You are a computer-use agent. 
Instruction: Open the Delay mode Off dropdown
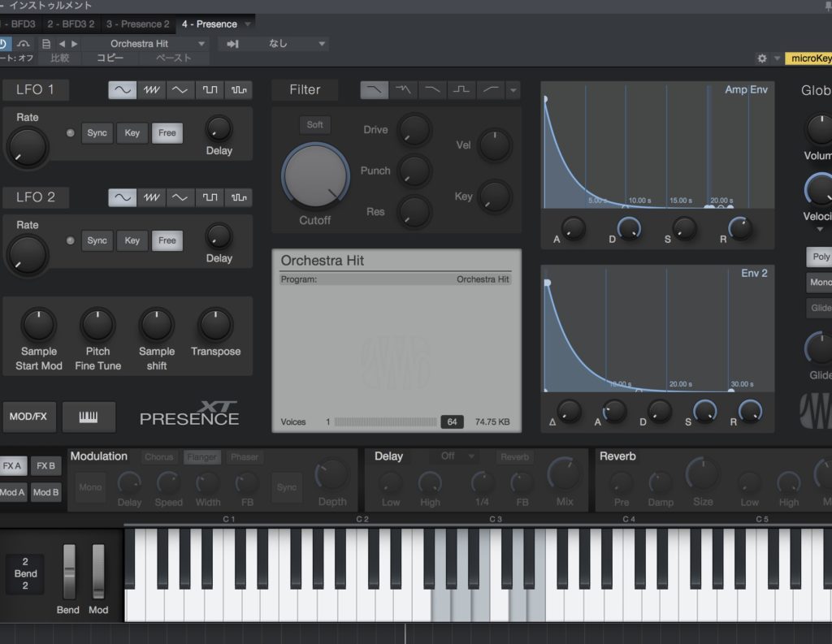[x=453, y=456]
